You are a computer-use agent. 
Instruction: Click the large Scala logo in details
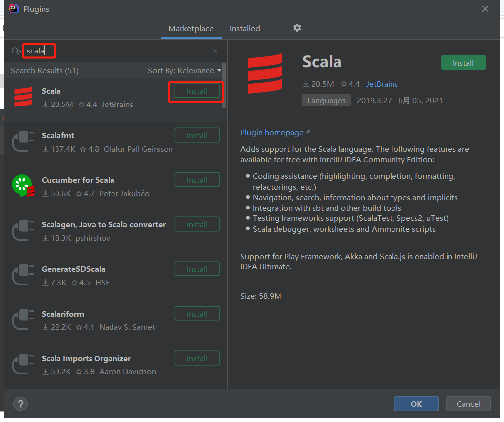(x=265, y=73)
